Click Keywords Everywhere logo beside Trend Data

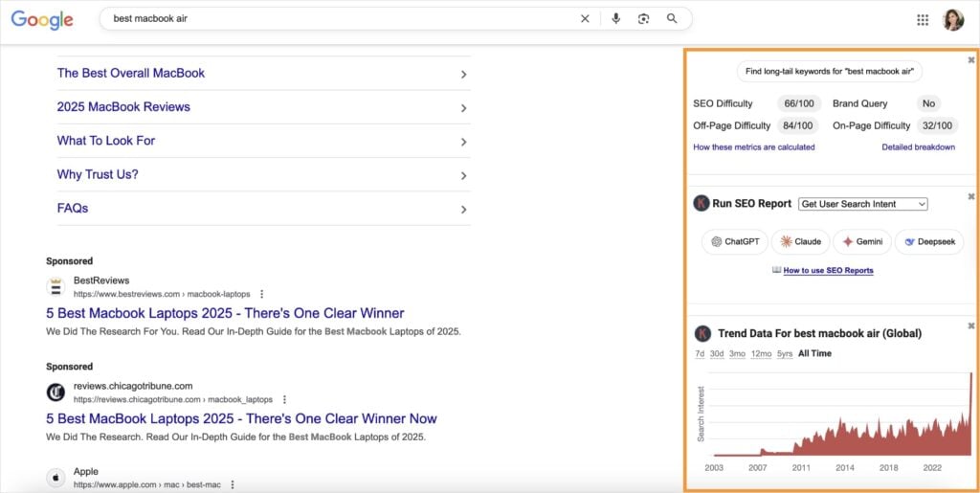703,334
